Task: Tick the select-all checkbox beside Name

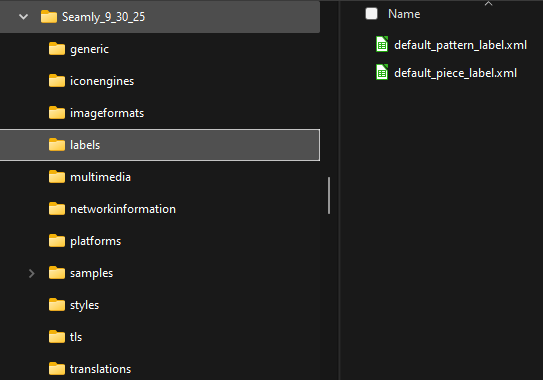Action: [371, 14]
